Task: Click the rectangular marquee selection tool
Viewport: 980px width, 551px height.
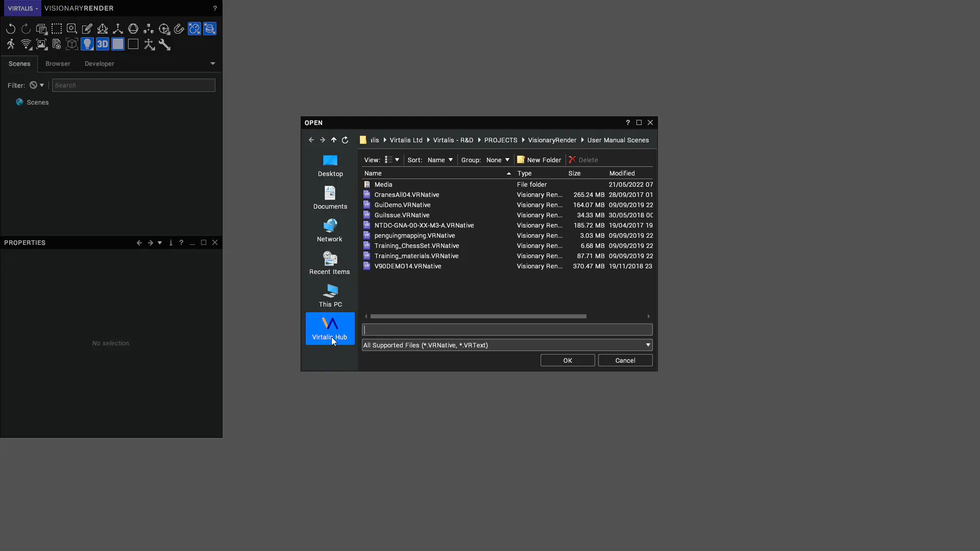Action: coord(57,29)
